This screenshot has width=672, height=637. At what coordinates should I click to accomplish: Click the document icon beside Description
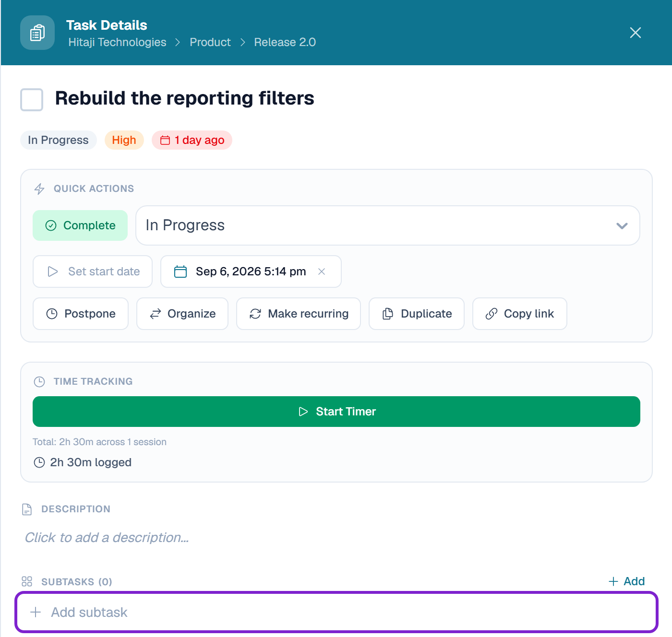pyautogui.click(x=27, y=509)
